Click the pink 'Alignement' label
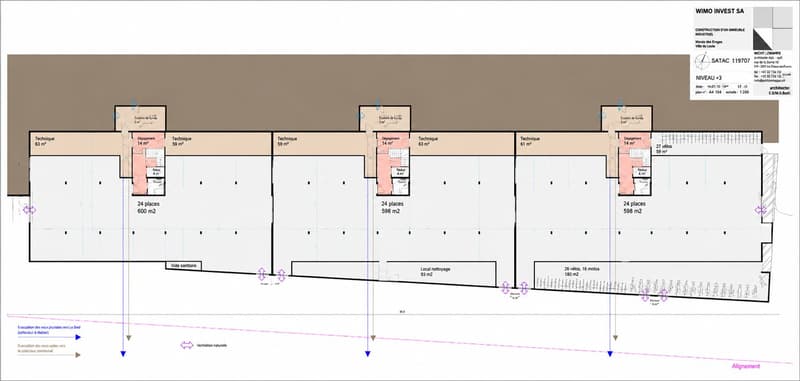This screenshot has width=800, height=381. [x=745, y=366]
